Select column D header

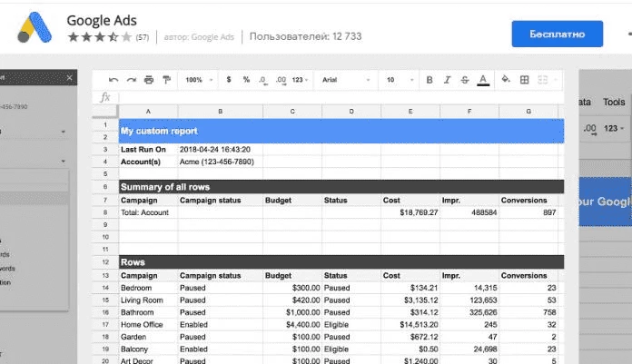pos(351,112)
